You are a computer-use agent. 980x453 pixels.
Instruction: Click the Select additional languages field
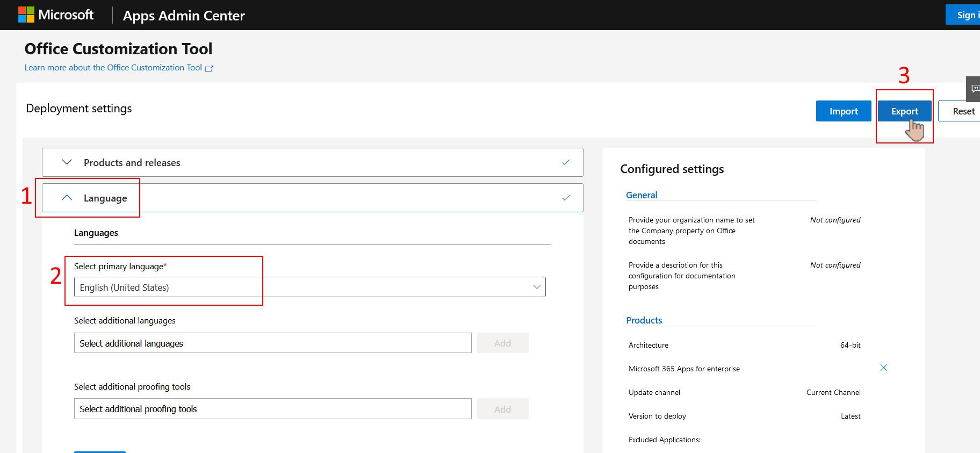point(273,343)
